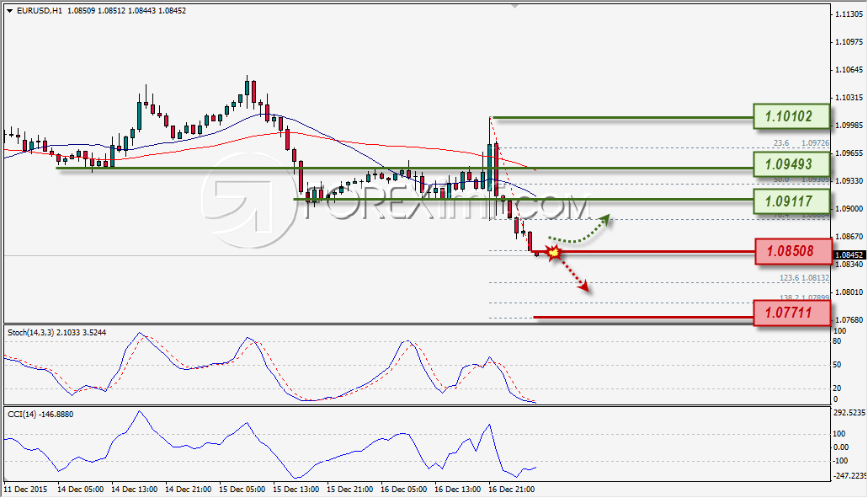Click the 1.09655 price scale value
Image resolution: width=868 pixels, height=498 pixels.
click(x=849, y=153)
